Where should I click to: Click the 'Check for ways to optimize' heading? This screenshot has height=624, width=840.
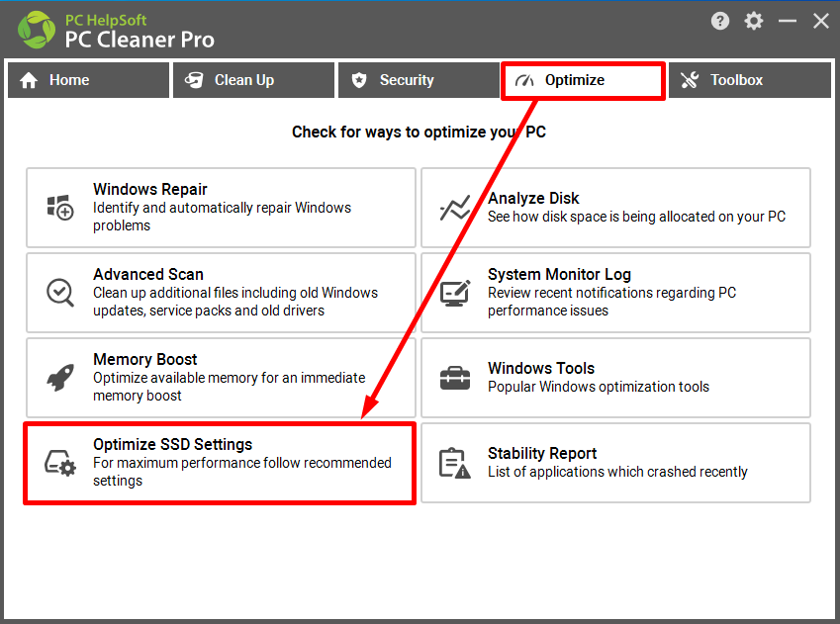click(x=419, y=132)
